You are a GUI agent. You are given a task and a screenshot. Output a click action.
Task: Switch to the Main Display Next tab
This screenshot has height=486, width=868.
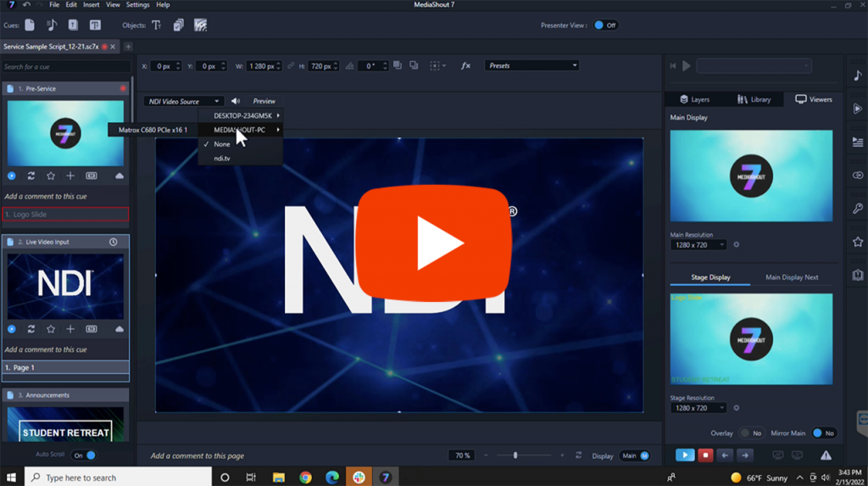coord(792,277)
